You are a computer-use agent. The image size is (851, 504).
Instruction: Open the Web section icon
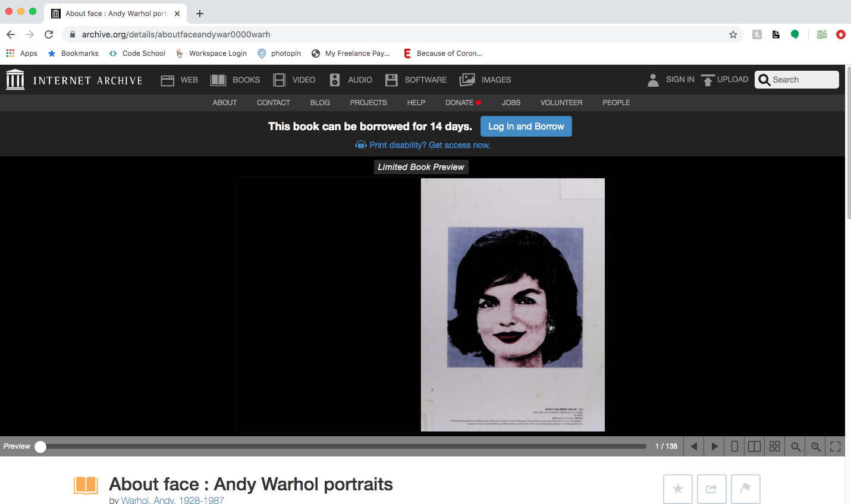[x=168, y=80]
